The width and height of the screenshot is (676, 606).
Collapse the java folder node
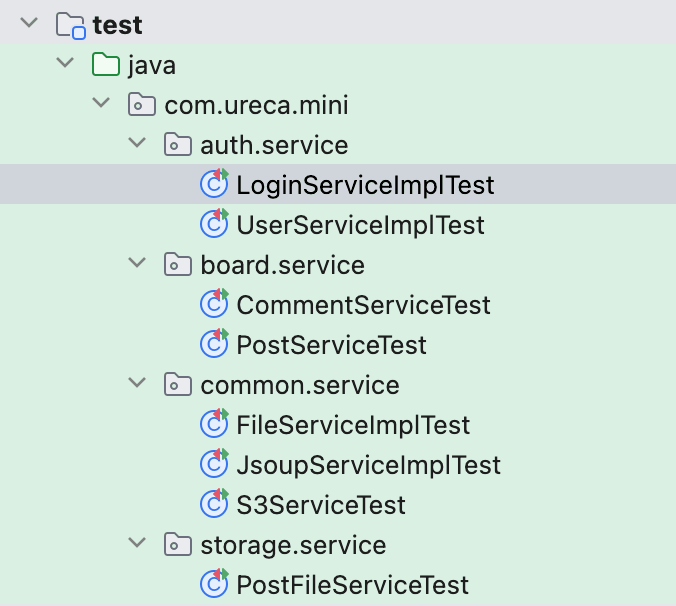tap(65, 64)
